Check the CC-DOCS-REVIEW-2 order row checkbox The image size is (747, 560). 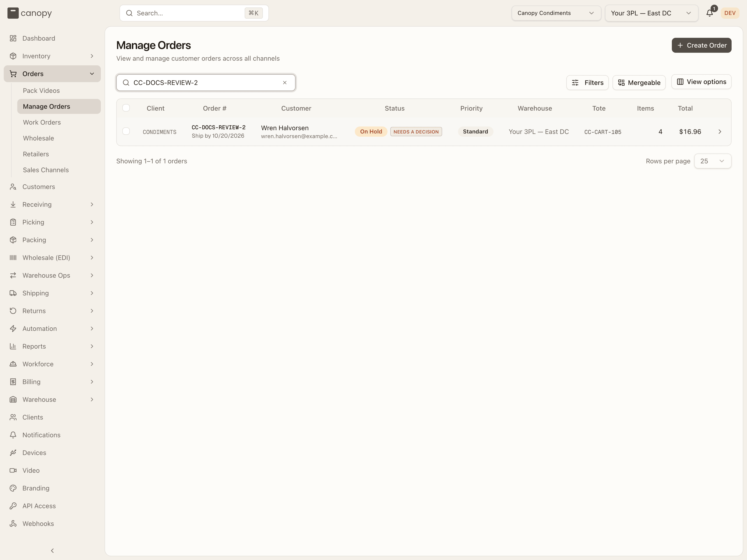coord(126,131)
